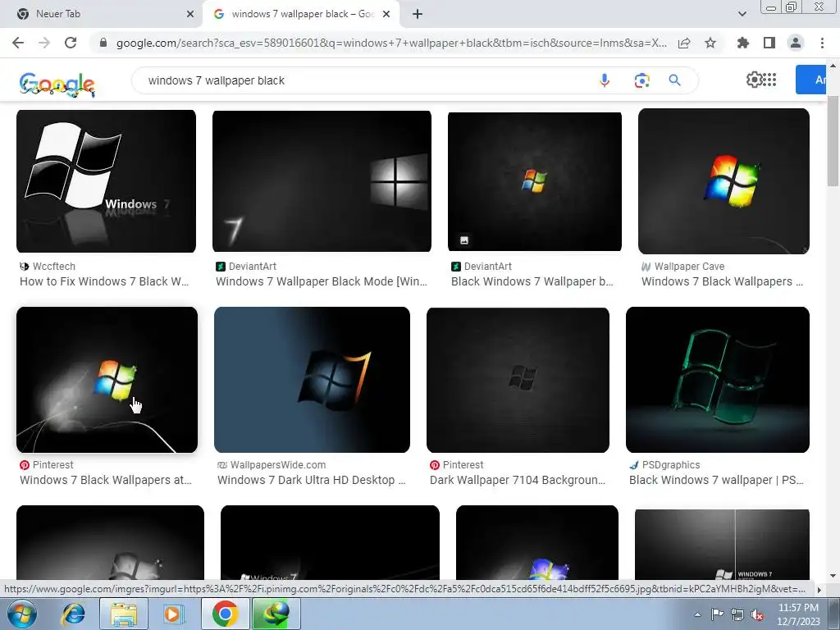This screenshot has width=840, height=630.
Task: Launch Internet Explorer from the taskbar
Action: click(73, 614)
